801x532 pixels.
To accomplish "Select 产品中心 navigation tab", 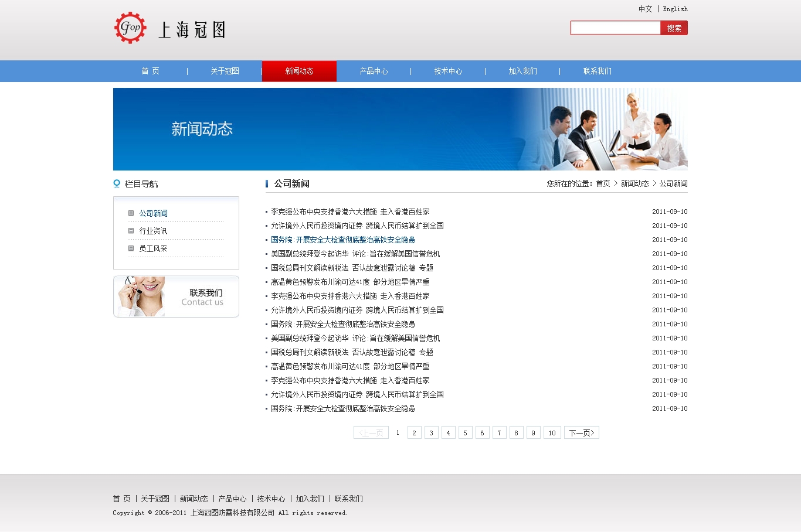I will click(374, 71).
